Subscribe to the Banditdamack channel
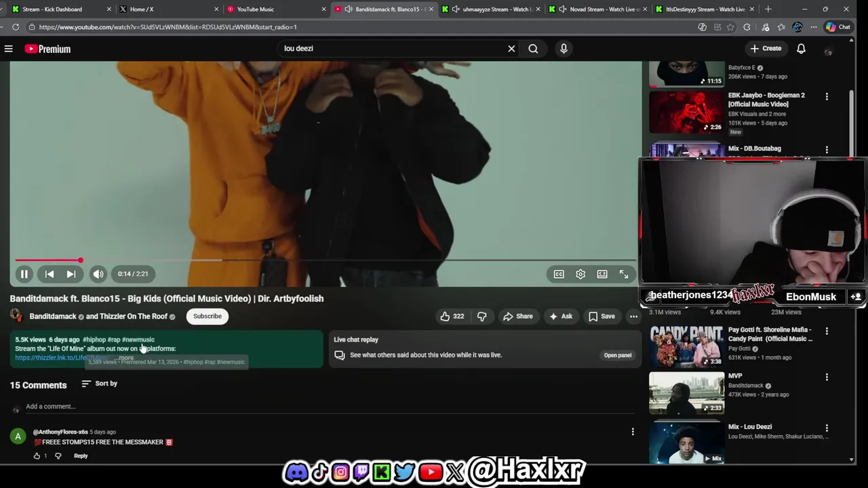The height and width of the screenshot is (488, 868). (208, 317)
